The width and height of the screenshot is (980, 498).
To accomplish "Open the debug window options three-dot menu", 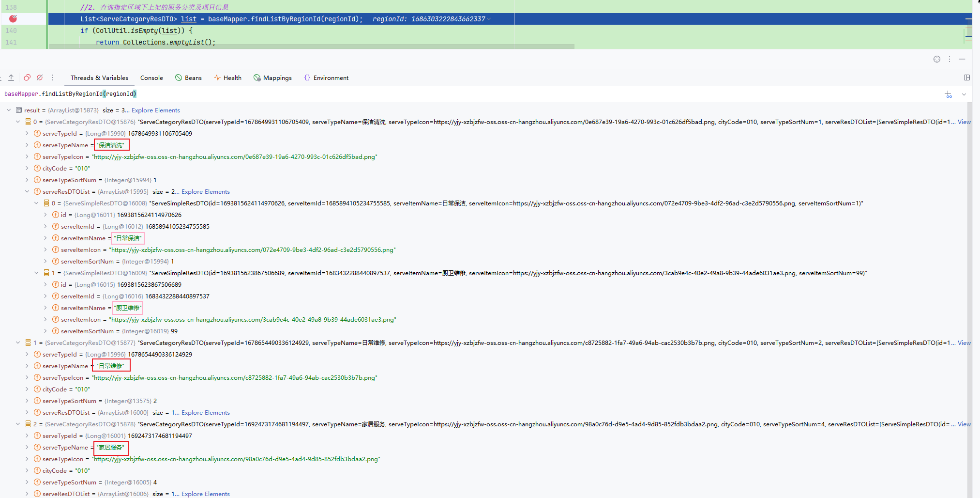I will 950,59.
